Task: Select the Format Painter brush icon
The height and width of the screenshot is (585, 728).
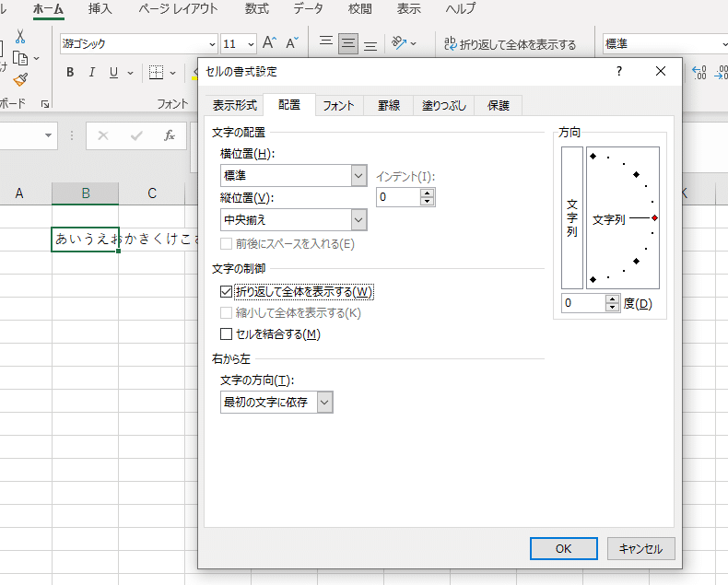Action: [20, 80]
